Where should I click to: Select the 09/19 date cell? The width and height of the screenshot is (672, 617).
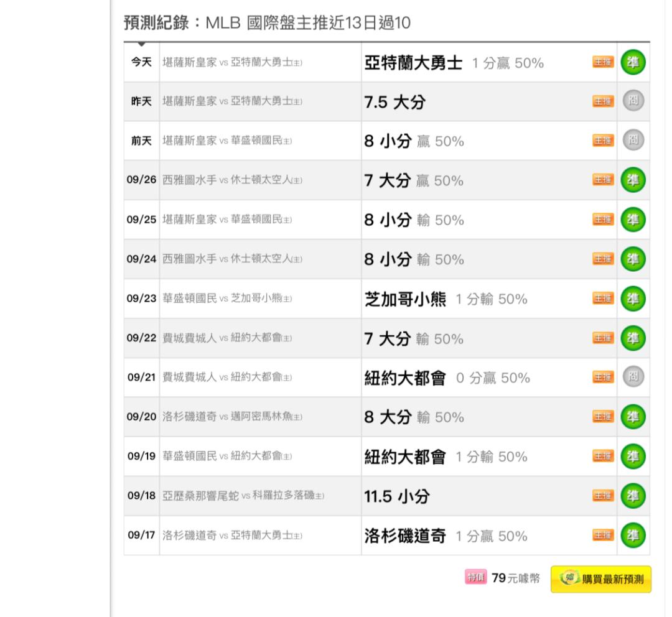click(x=141, y=456)
